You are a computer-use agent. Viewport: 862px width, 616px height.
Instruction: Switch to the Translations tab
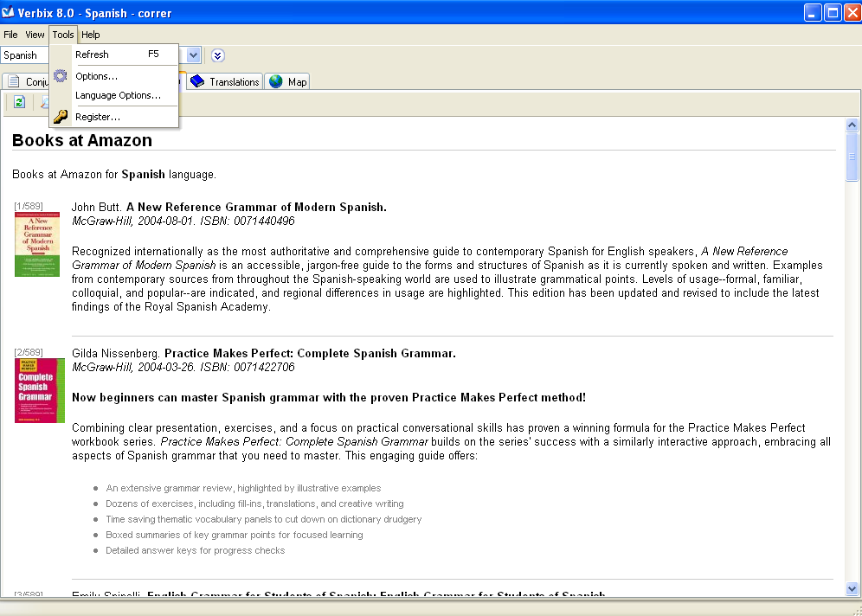point(224,82)
